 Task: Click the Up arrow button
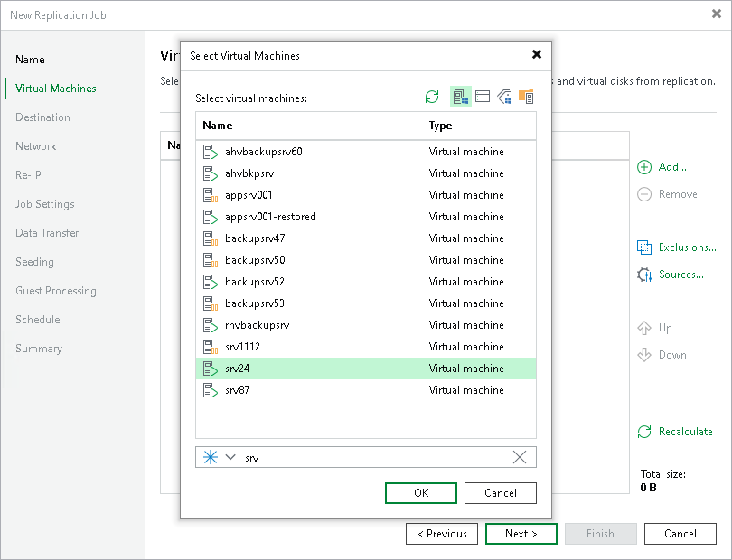click(x=654, y=328)
